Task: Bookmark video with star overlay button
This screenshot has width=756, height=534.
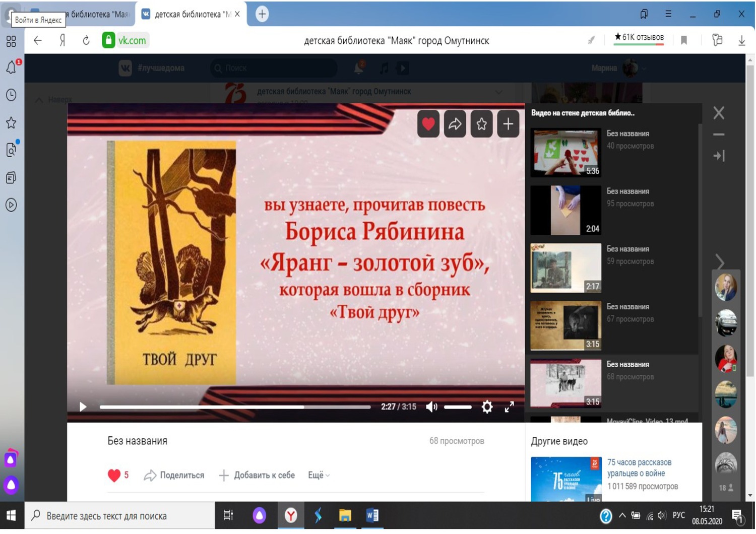Action: tap(482, 123)
